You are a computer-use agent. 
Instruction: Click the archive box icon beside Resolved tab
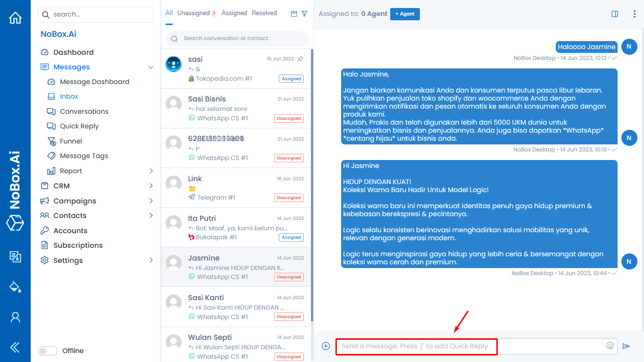pos(294,14)
